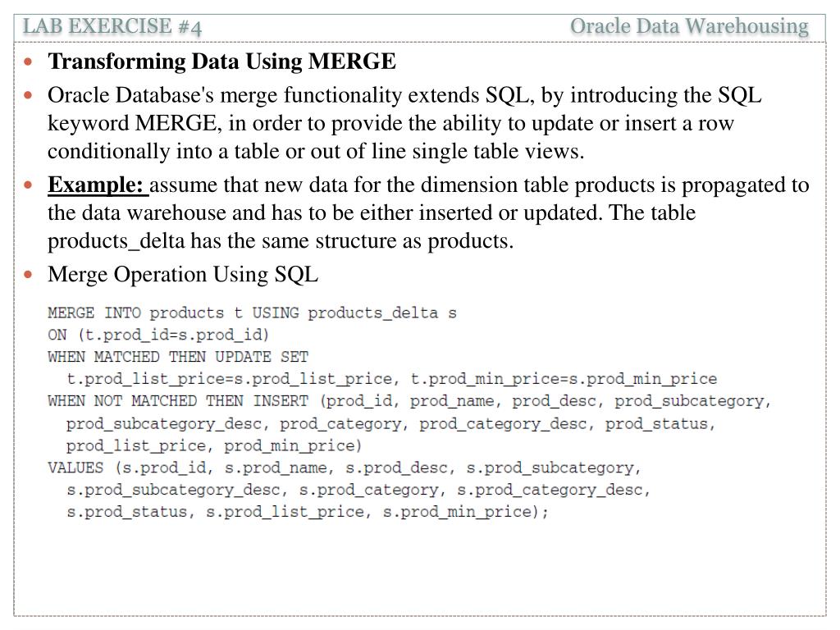Click the LAB EXERCISE #4 header title
The height and width of the screenshot is (630, 840).
click(x=112, y=26)
